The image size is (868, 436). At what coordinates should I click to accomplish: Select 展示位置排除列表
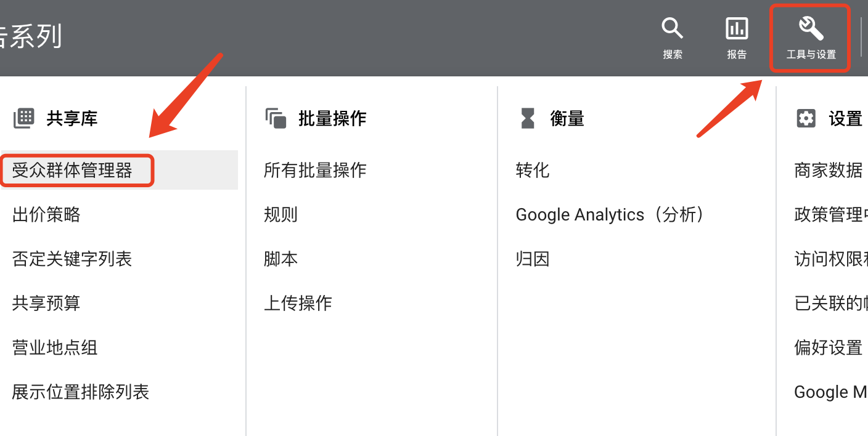[x=80, y=392]
